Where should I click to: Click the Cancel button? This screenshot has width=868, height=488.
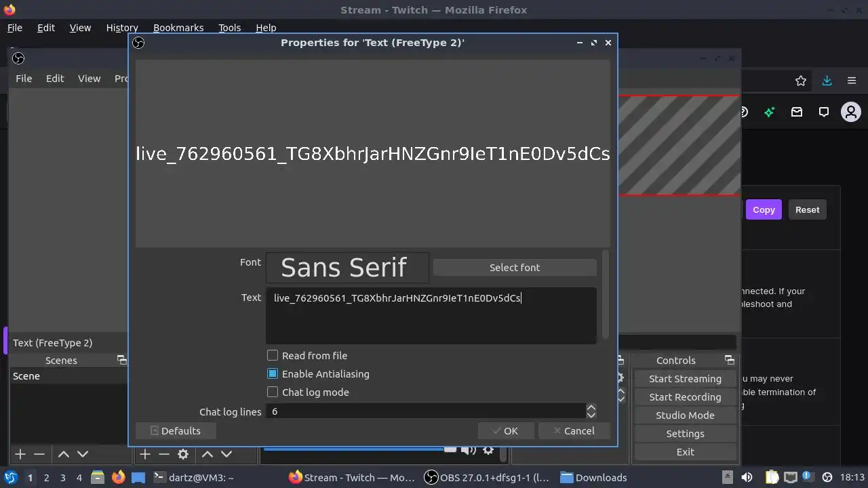[x=574, y=430]
